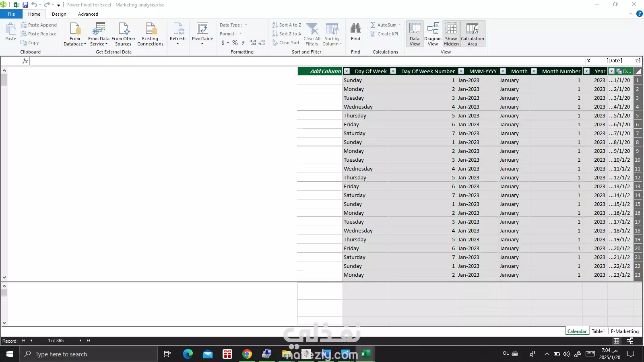
Task: Switch to the Advanced ribbon tab
Action: tap(88, 14)
